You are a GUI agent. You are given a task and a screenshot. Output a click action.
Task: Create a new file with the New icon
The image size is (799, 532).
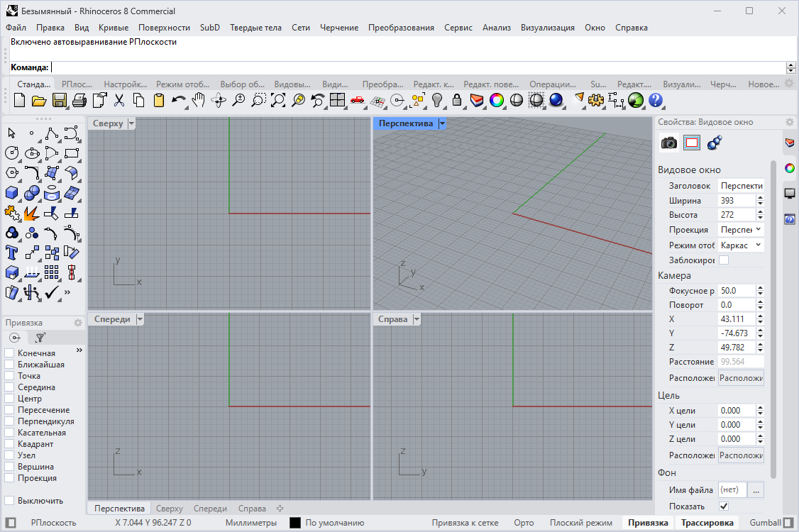pos(19,101)
